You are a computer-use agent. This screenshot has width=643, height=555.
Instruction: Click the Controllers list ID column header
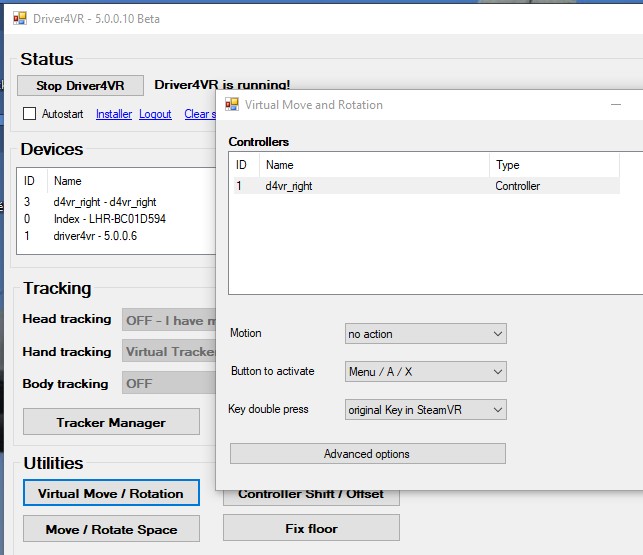click(244, 165)
